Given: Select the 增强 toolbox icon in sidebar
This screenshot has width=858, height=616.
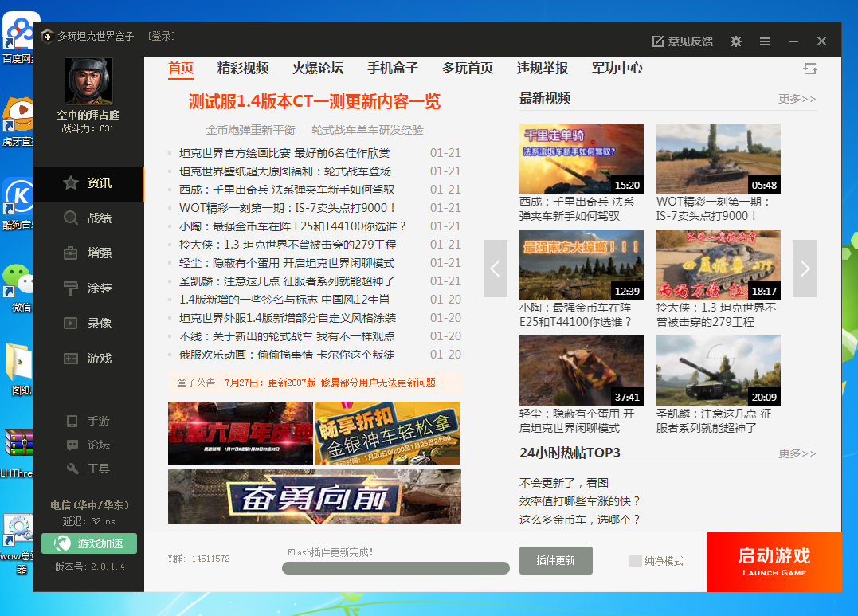Looking at the screenshot, I should [72, 253].
